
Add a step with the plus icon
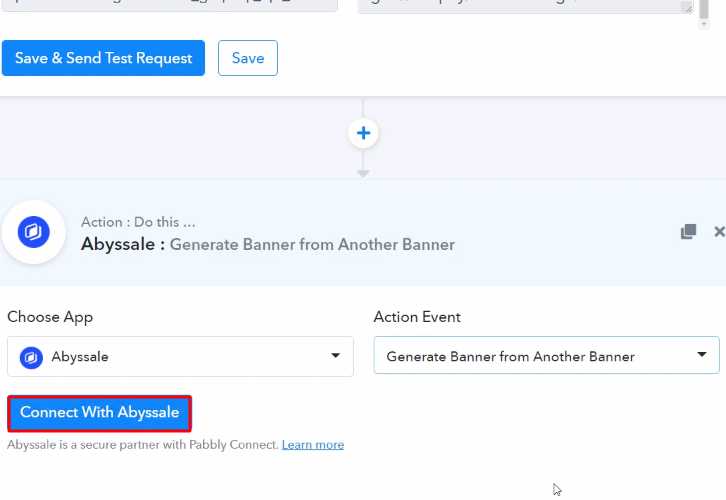(363, 133)
